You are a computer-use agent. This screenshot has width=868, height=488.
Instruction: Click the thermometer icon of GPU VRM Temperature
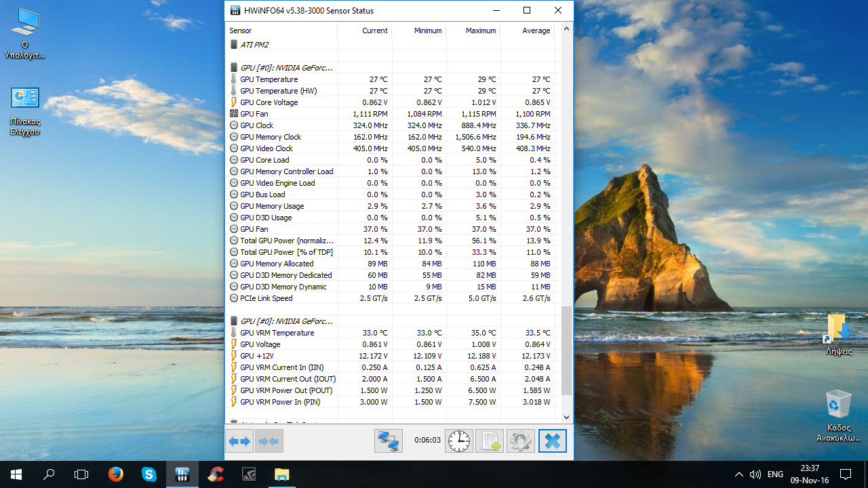234,333
